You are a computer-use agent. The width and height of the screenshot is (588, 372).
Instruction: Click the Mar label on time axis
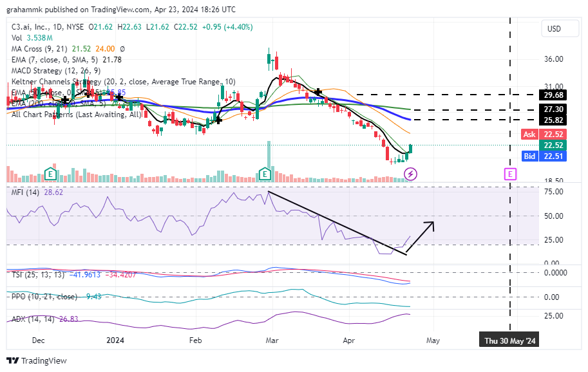click(x=272, y=340)
